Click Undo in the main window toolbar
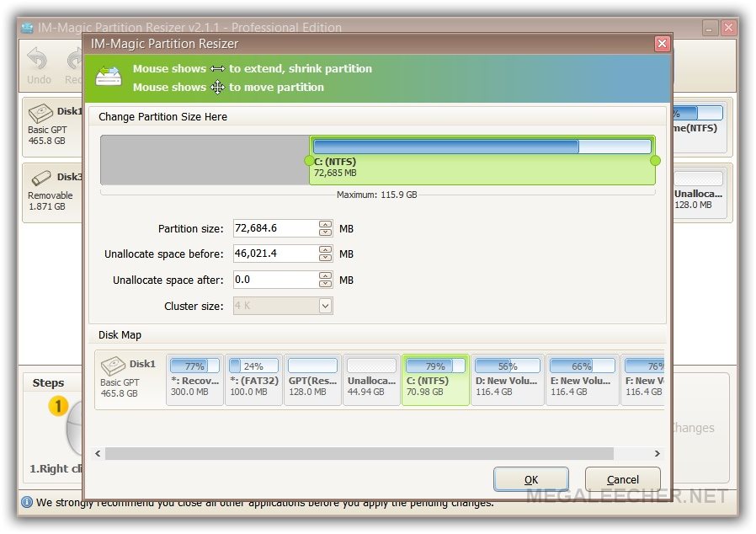 [x=39, y=66]
